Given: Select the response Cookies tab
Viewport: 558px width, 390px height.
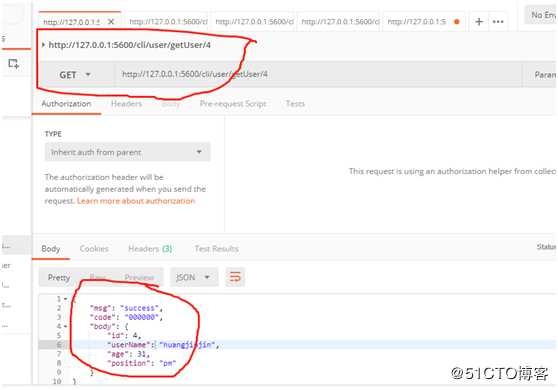Looking at the screenshot, I should [94, 249].
